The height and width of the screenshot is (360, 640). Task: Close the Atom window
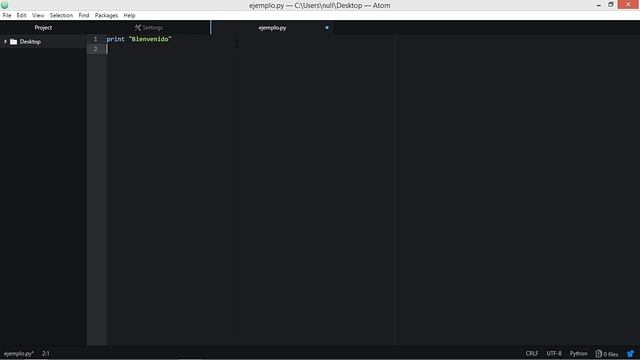[x=629, y=4]
